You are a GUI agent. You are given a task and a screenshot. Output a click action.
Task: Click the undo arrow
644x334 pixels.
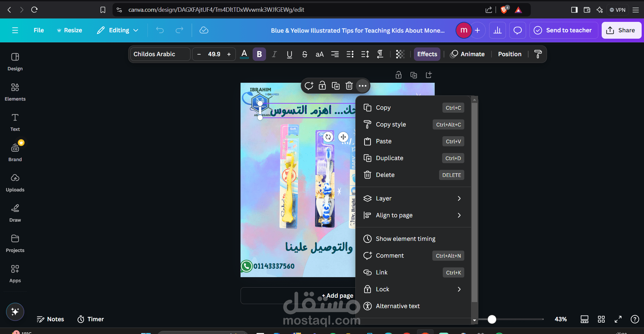coord(160,30)
